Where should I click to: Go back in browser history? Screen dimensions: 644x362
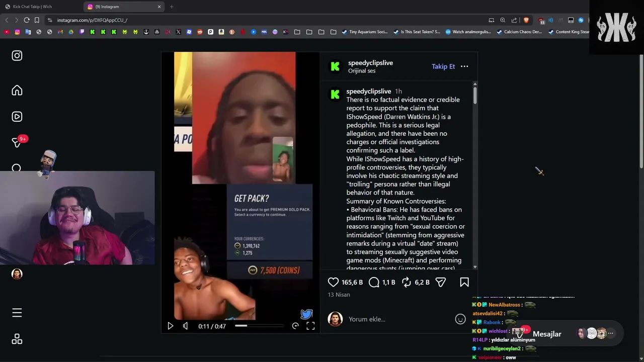(7, 20)
